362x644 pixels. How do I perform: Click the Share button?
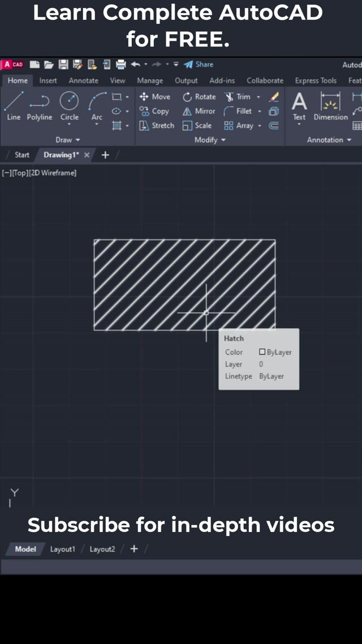click(x=199, y=65)
